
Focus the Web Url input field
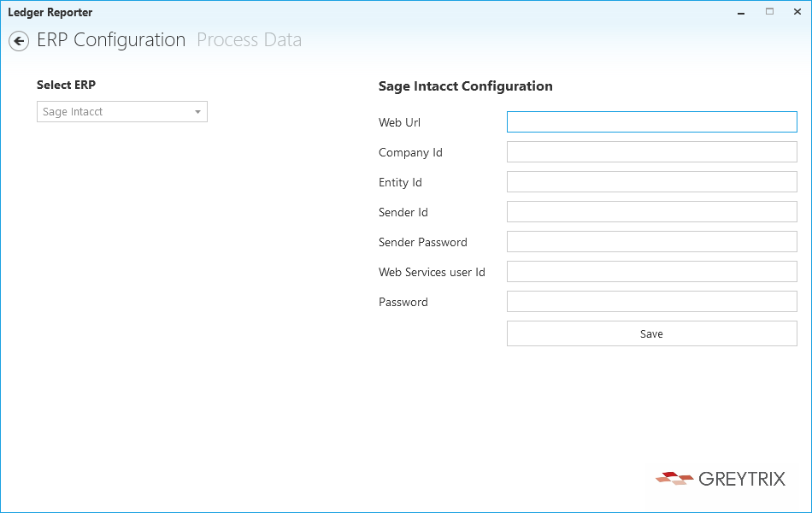point(651,122)
